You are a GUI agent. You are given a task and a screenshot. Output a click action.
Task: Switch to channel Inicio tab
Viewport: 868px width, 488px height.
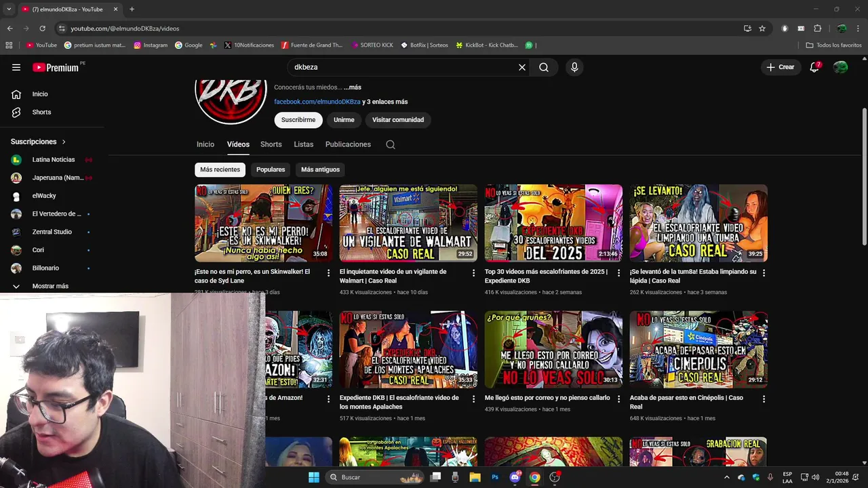(x=205, y=144)
